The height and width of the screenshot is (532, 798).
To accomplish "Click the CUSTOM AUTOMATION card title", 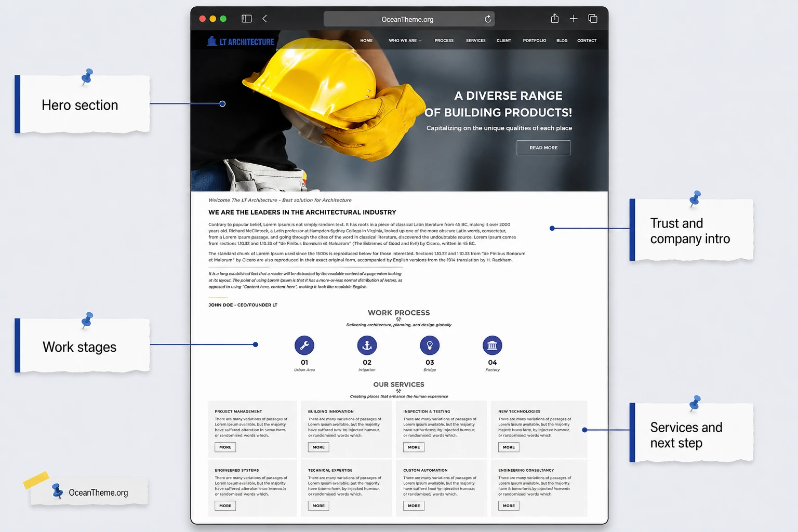I will 425,470.
